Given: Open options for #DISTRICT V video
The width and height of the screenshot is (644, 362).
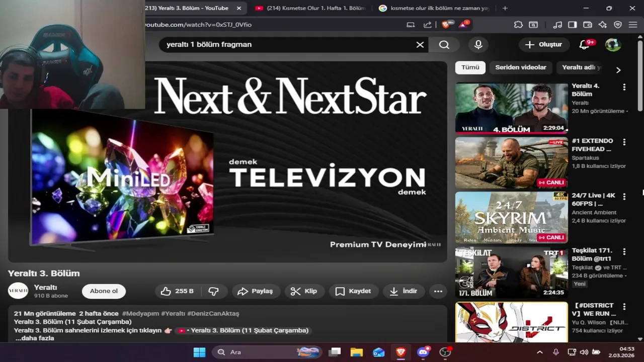Looking at the screenshot, I should [624, 306].
